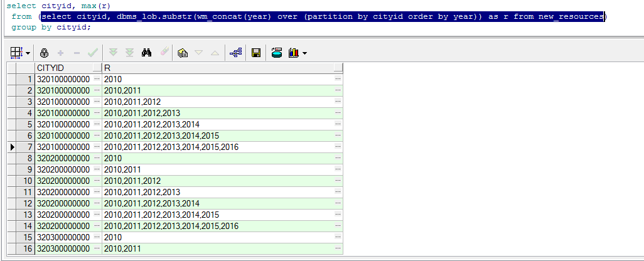Select row 14 using its row number

click(x=28, y=226)
